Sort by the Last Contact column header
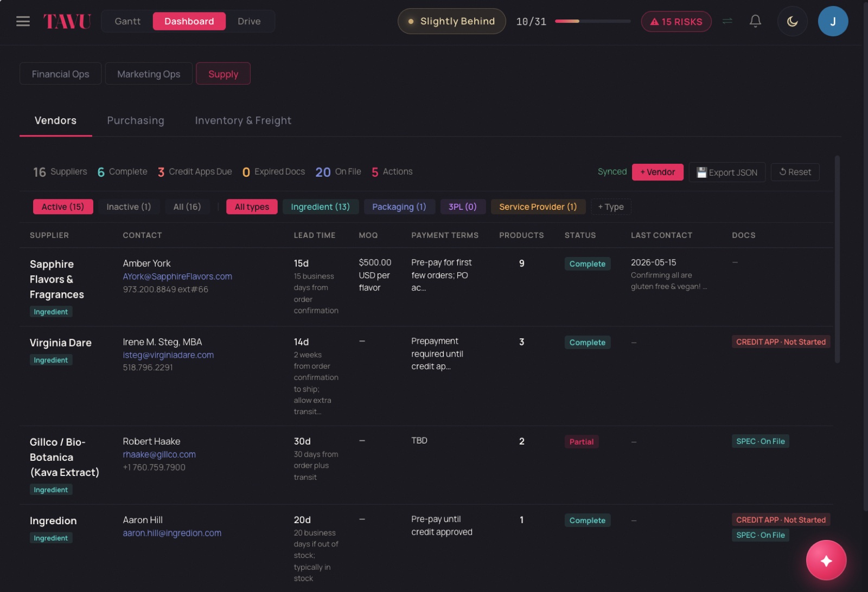The width and height of the screenshot is (868, 592). click(661, 235)
